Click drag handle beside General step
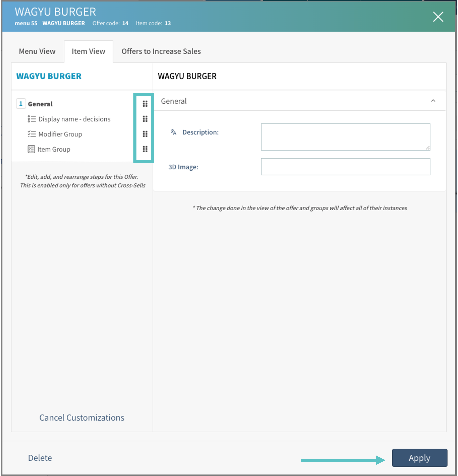The height and width of the screenshot is (476, 458). coord(145,104)
